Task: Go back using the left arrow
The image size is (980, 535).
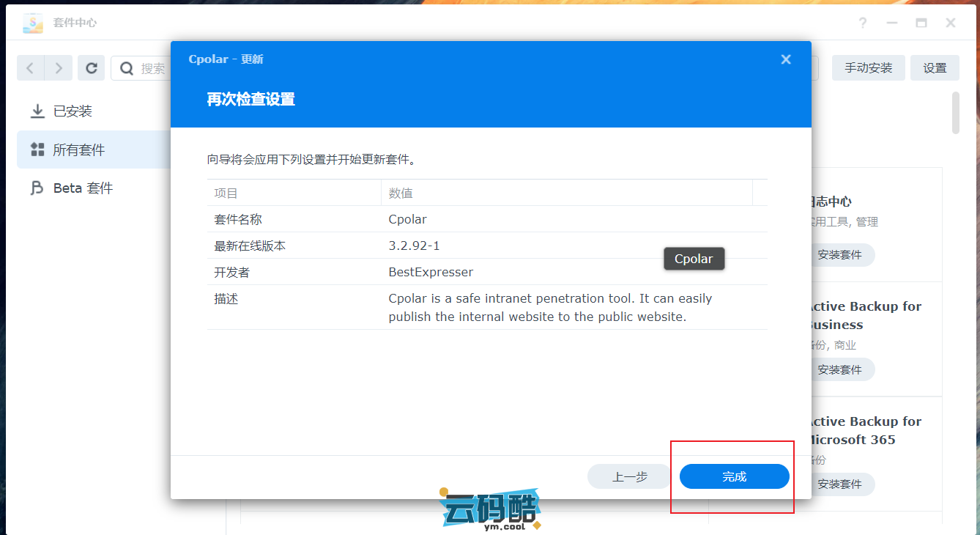Action: [31, 68]
